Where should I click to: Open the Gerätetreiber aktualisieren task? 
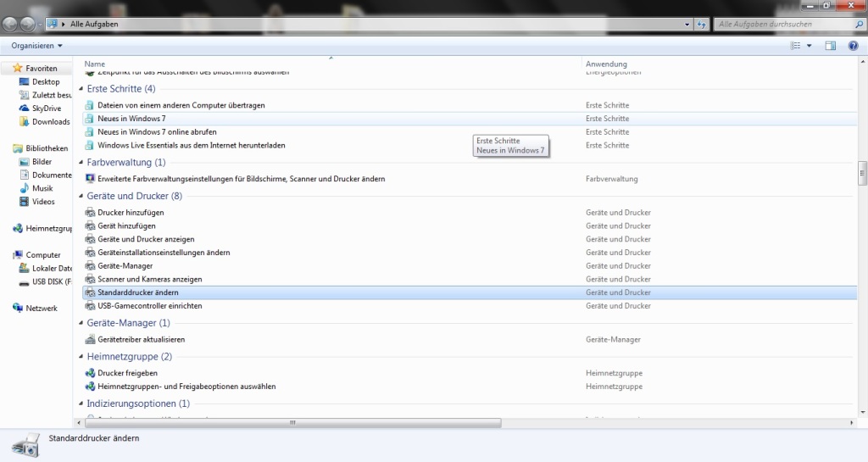141,339
